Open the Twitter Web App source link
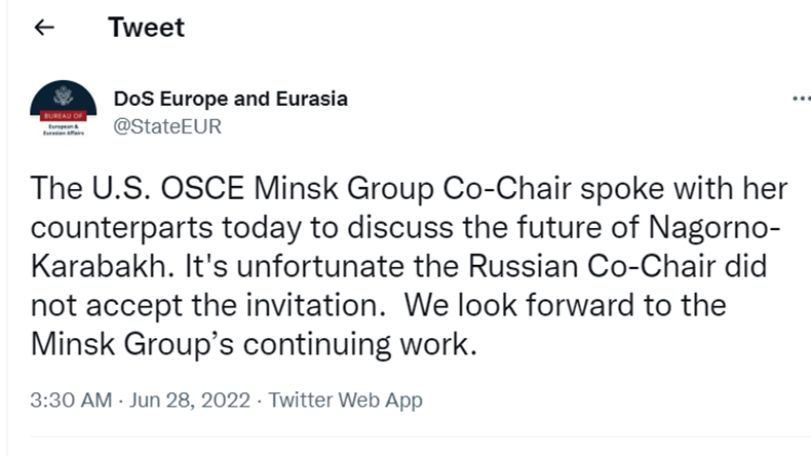This screenshot has width=811, height=456. click(346, 400)
